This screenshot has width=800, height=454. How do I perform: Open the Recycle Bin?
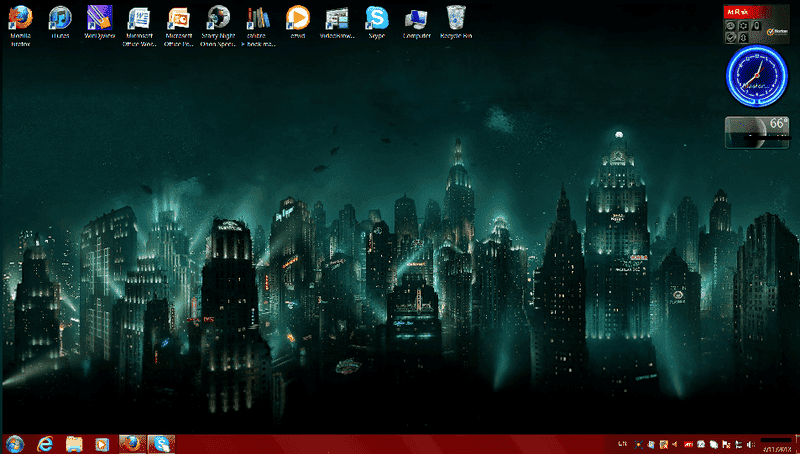click(456, 23)
